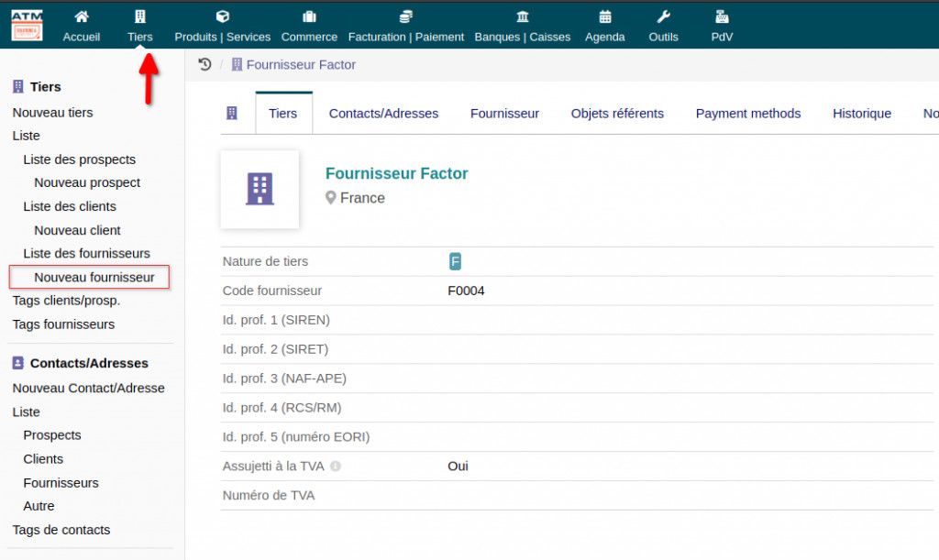
Task: Click Numéro de TVA label
Action: pyautogui.click(x=269, y=495)
